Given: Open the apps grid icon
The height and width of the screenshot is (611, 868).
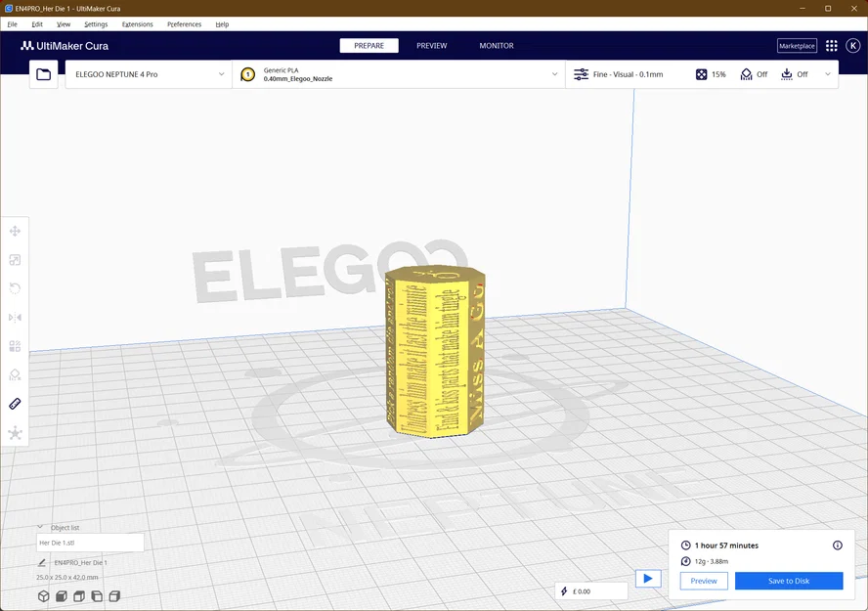Looking at the screenshot, I should [x=832, y=46].
